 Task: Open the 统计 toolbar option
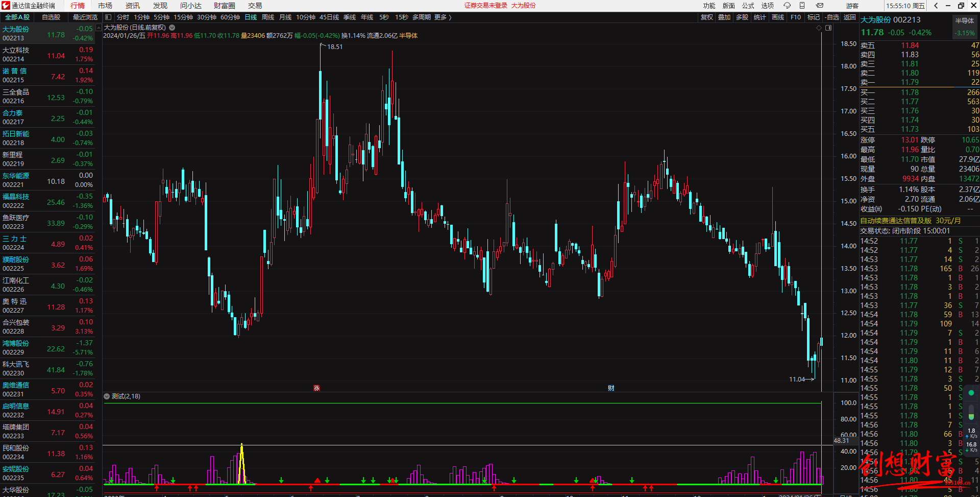tap(760, 17)
